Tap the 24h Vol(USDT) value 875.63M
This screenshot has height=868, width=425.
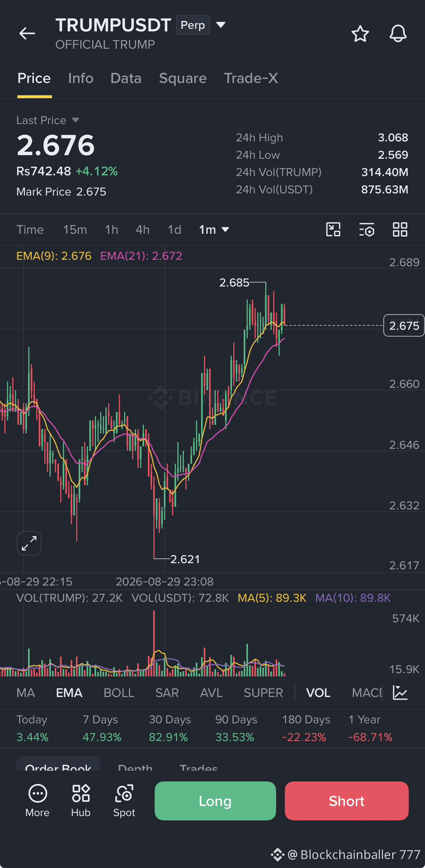385,190
